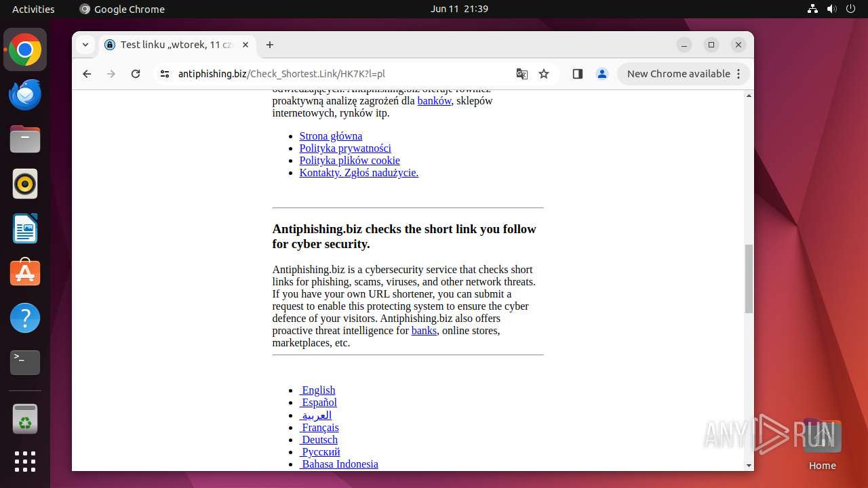Click the address bar URL
Viewport: 868px width, 488px height.
281,74
